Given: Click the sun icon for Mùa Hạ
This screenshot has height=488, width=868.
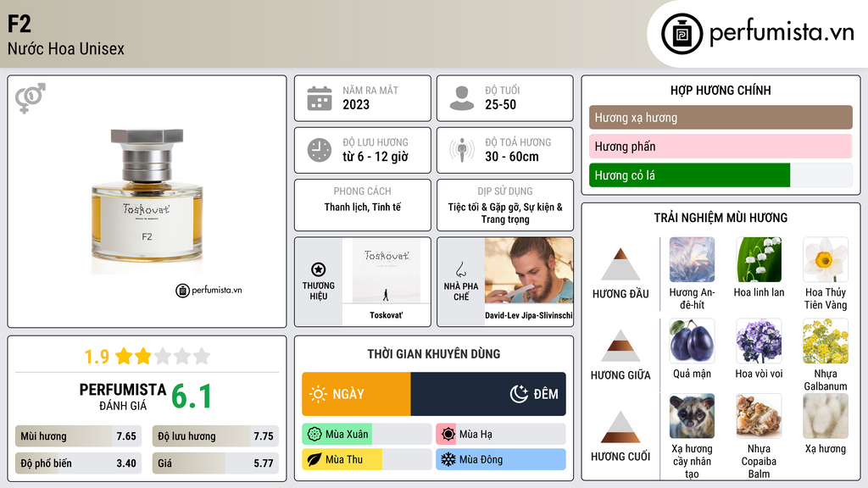Looking at the screenshot, I should [x=448, y=435].
